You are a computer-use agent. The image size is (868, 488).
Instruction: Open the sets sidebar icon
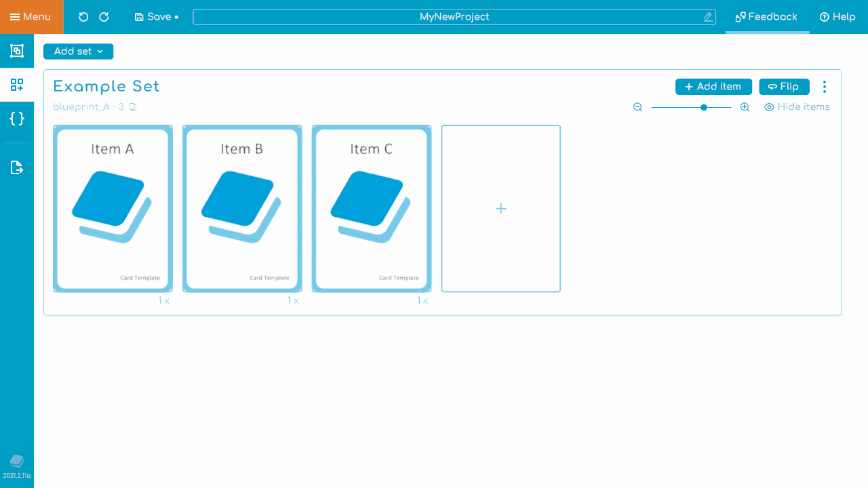tap(17, 85)
